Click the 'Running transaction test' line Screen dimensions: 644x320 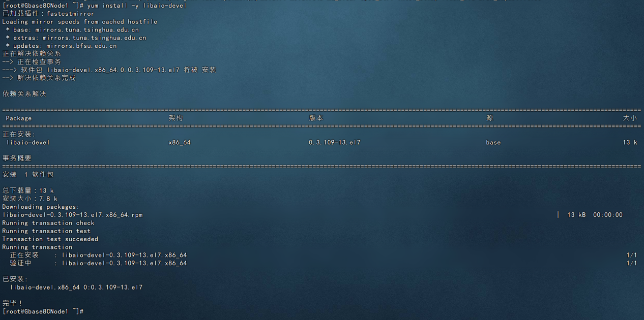pyautogui.click(x=46, y=231)
